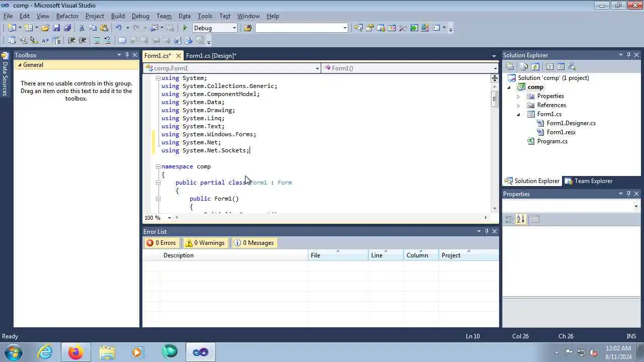
Task: Start debugging with green play arrow
Action: (x=185, y=28)
